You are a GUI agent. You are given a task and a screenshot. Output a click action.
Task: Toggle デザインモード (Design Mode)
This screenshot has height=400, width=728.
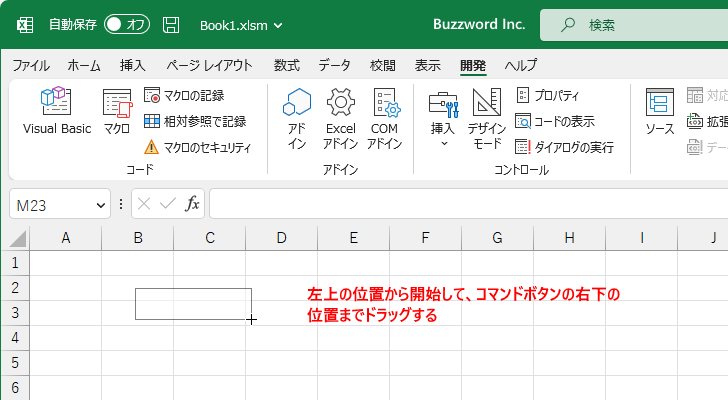coord(486,116)
